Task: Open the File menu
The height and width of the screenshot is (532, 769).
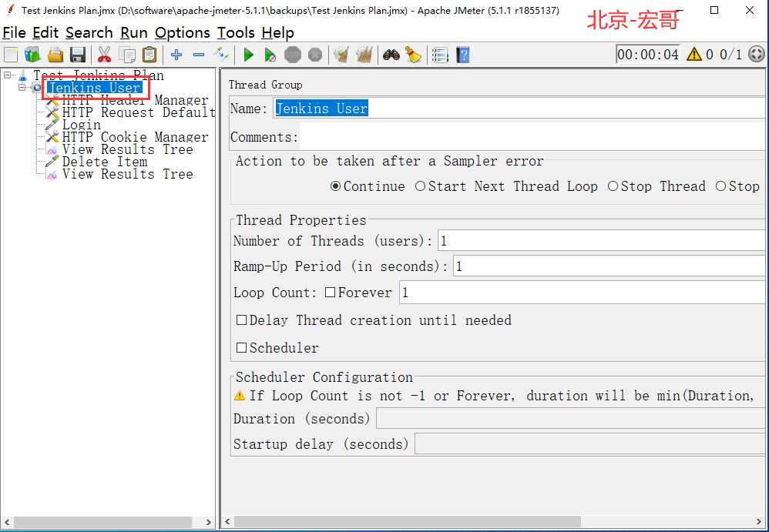Action: click(14, 33)
